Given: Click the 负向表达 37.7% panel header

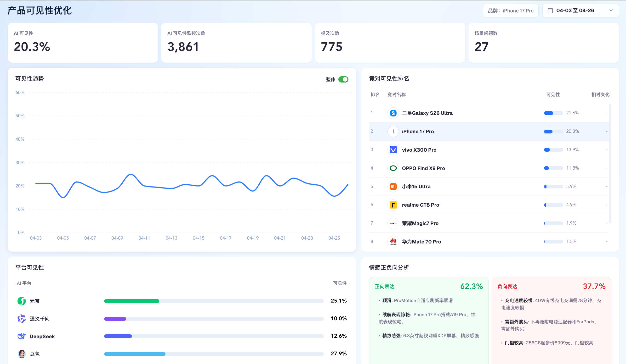Looking at the screenshot, I should point(552,286).
